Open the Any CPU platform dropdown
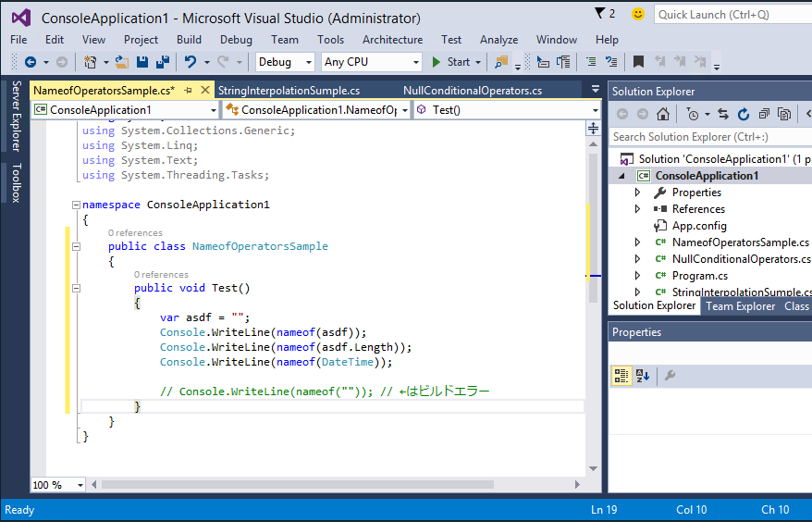The width and height of the screenshot is (812, 522). click(416, 62)
